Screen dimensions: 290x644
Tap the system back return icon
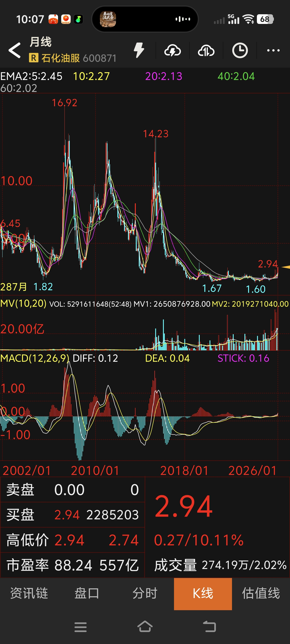click(209, 627)
